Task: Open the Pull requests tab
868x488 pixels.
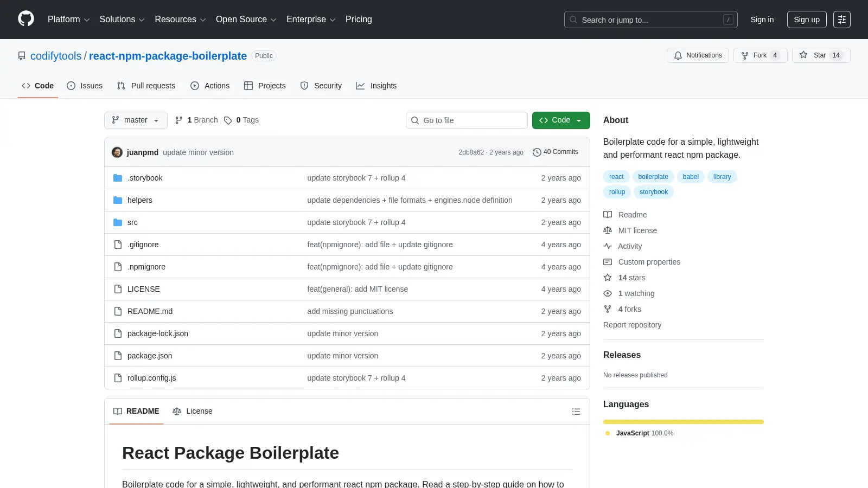Action: (x=146, y=86)
